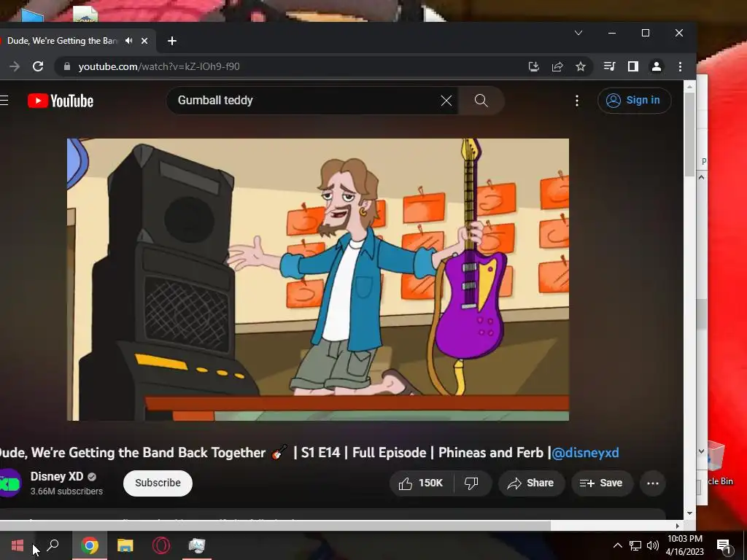Install app icon in address bar

(534, 66)
